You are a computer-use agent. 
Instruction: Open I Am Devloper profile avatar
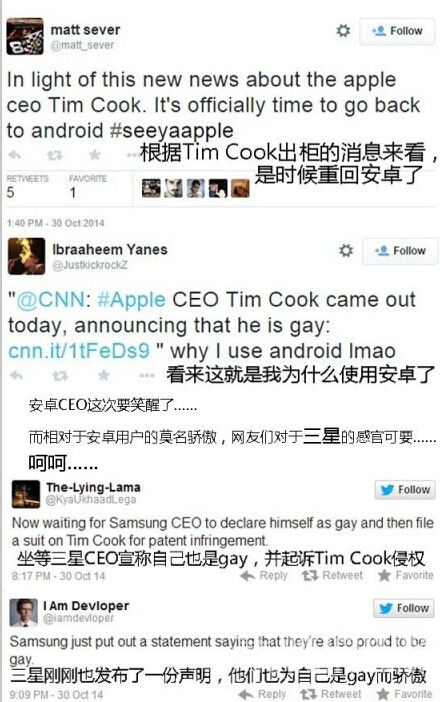click(24, 612)
